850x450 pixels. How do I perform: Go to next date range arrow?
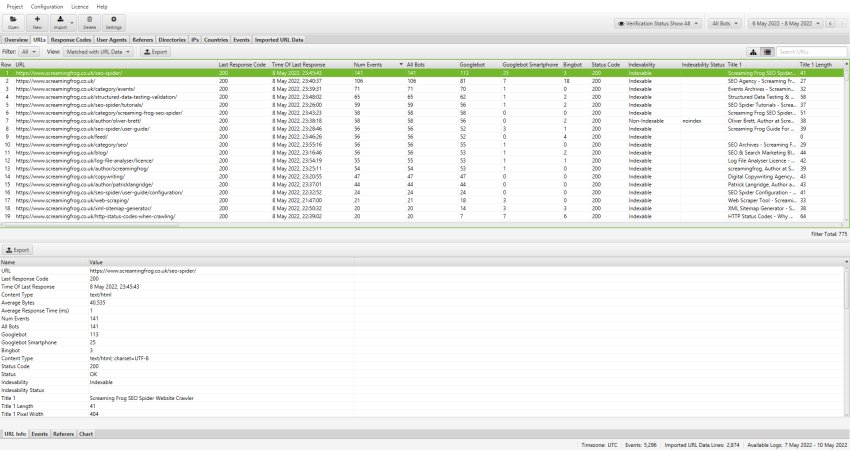point(841,24)
